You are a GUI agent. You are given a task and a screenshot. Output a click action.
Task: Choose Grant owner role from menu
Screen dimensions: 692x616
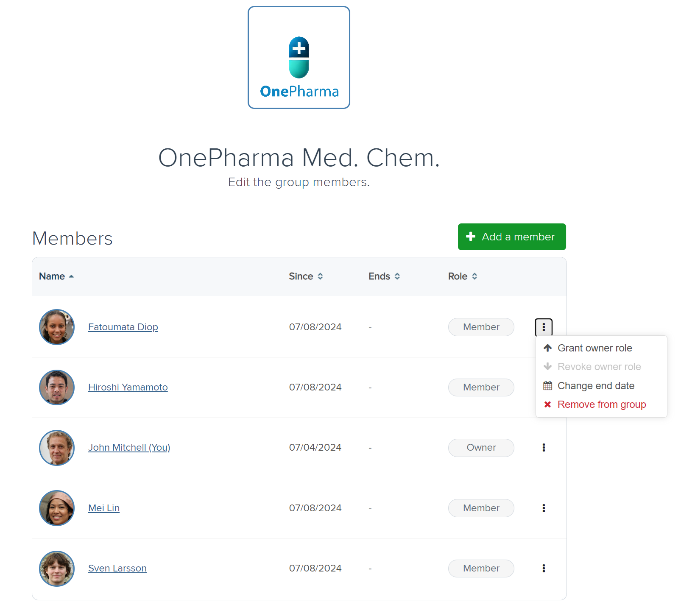click(x=594, y=348)
